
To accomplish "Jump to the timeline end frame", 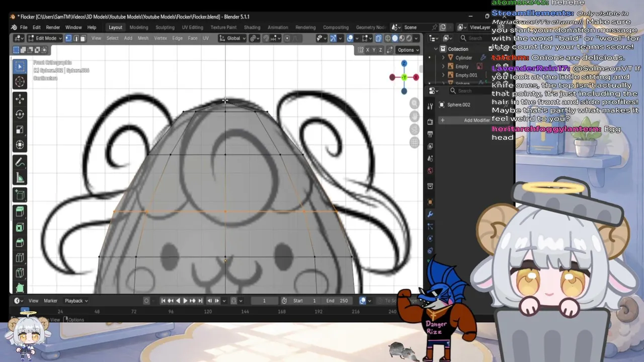I will coord(200,301).
